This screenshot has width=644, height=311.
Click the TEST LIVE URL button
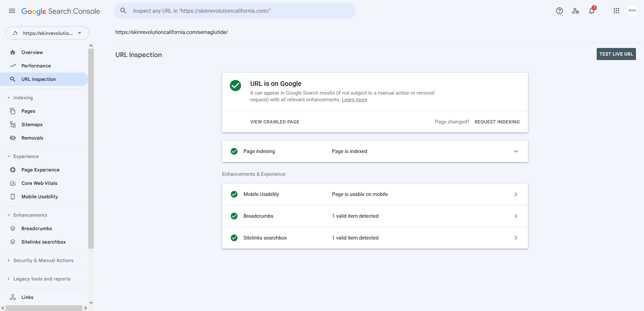[616, 54]
